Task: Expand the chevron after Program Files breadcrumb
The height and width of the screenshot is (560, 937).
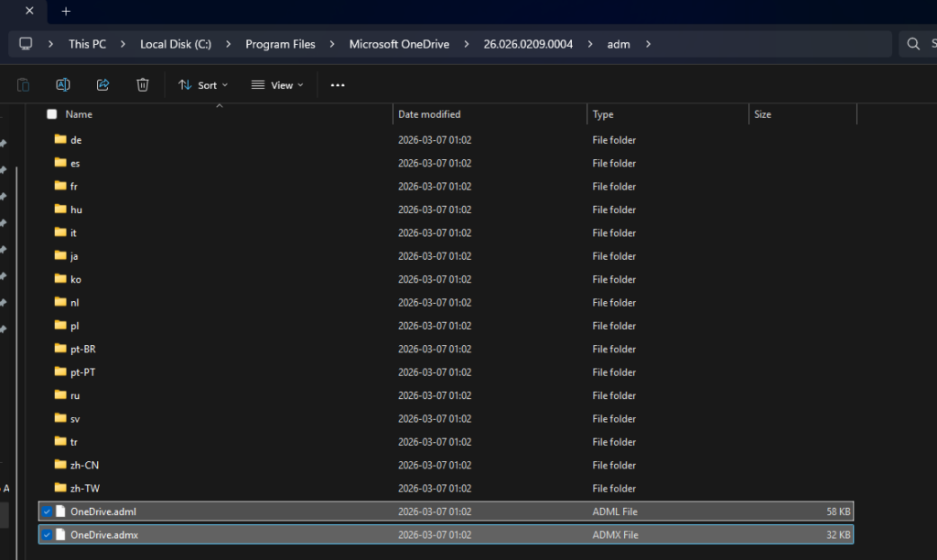Action: pos(332,44)
